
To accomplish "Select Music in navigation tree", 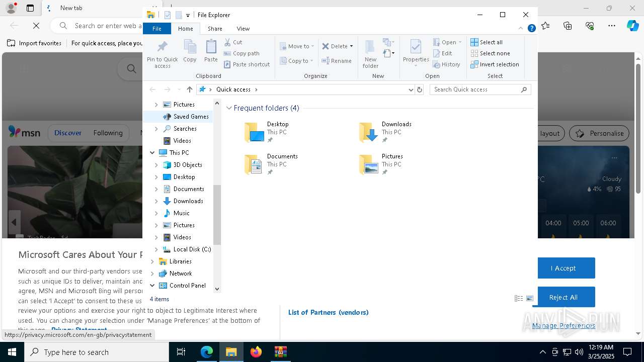I will point(181,213).
